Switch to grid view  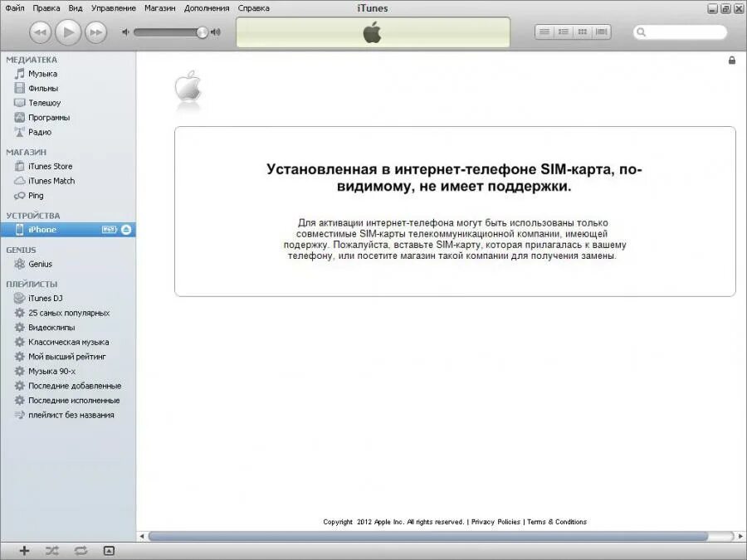point(582,32)
